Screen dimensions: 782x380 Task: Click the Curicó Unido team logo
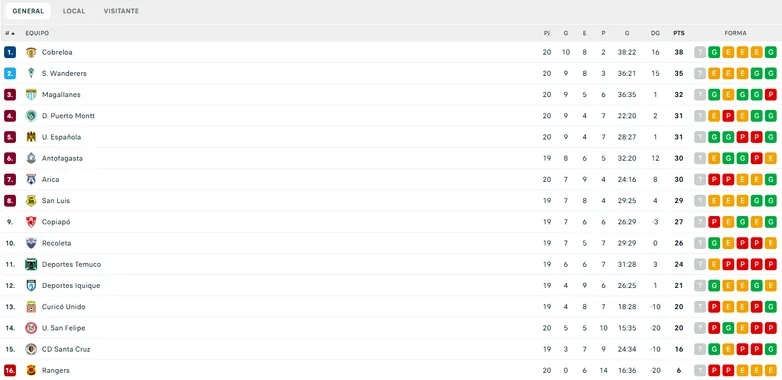31,307
